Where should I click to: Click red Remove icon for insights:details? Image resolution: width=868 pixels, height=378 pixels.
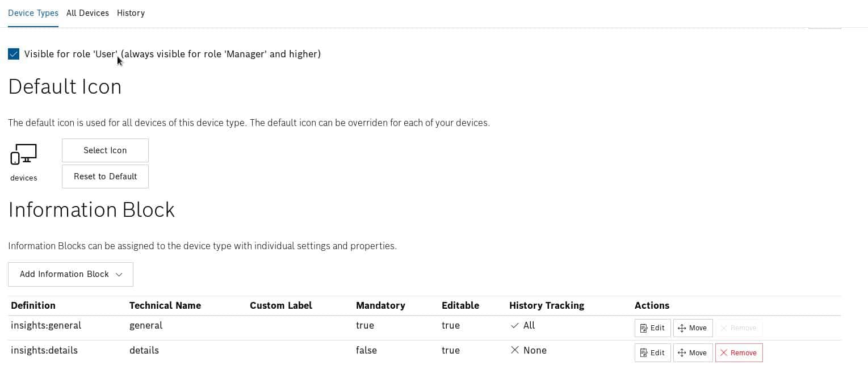point(724,353)
